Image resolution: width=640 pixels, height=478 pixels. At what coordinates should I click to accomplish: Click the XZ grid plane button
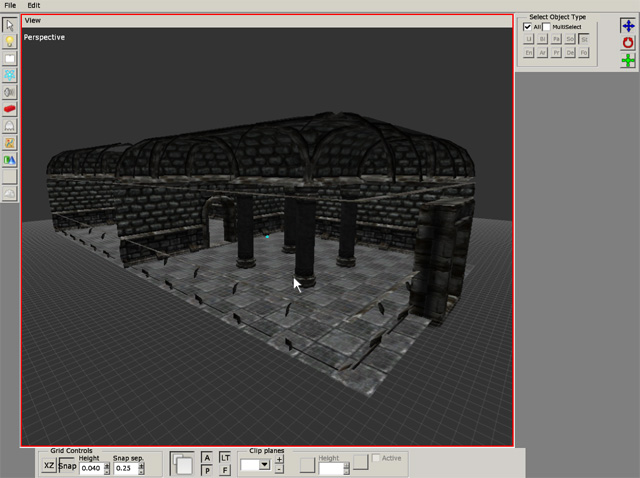pos(49,466)
